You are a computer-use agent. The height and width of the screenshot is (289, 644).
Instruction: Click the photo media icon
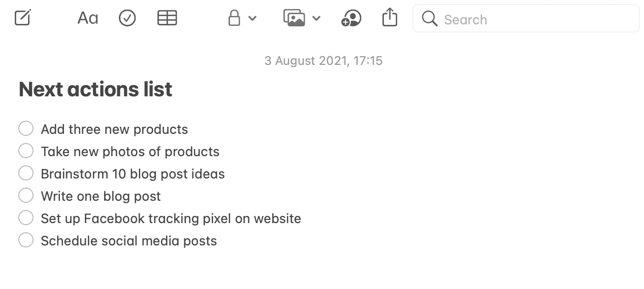pyautogui.click(x=294, y=18)
